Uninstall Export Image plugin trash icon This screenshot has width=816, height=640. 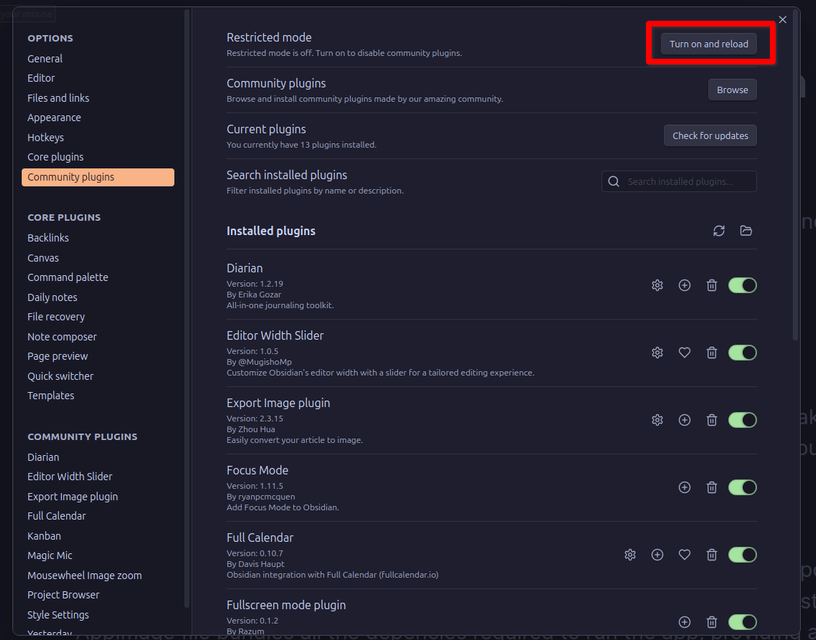711,420
